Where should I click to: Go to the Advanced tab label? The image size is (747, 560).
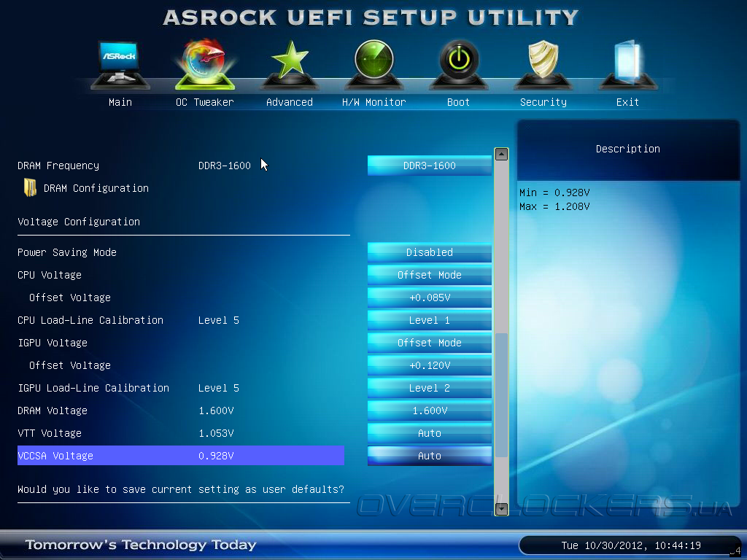(x=289, y=102)
